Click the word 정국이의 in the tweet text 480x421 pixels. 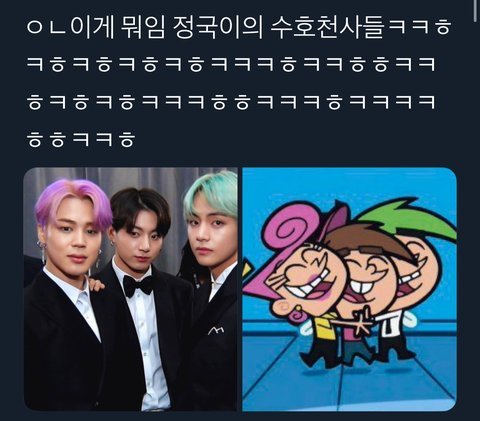tap(218, 28)
